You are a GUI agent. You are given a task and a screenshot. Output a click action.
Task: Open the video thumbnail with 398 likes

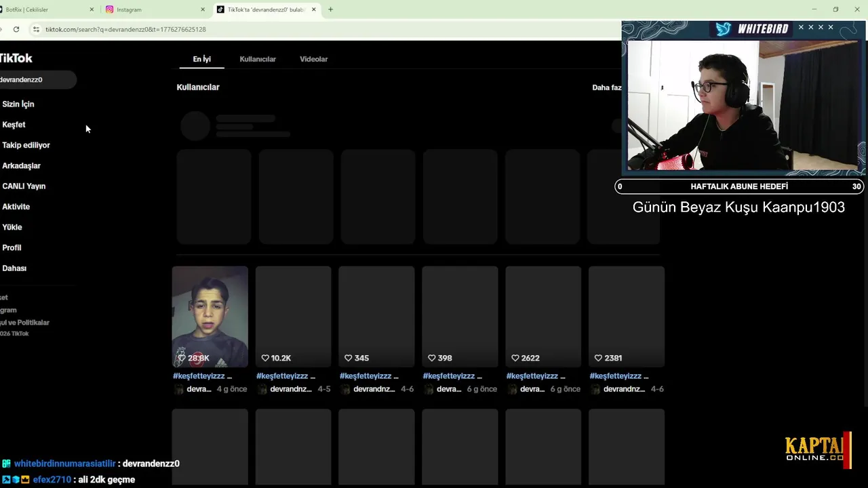[x=460, y=317]
